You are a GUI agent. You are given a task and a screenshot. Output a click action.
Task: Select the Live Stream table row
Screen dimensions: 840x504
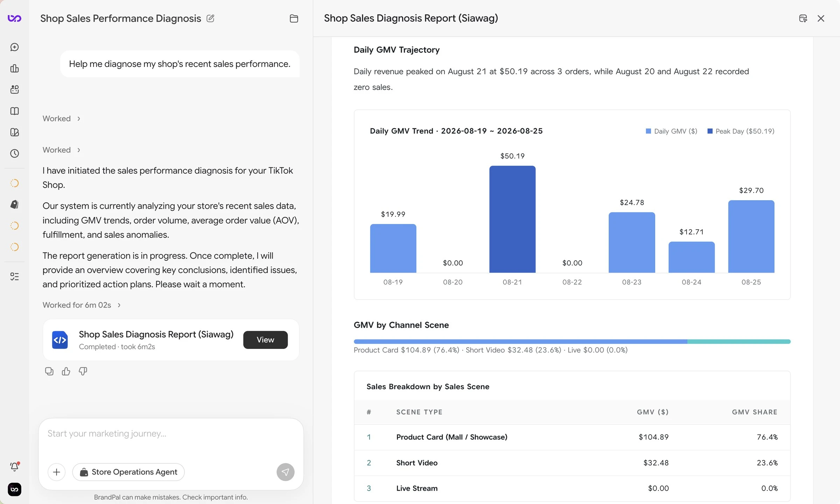pos(572,489)
